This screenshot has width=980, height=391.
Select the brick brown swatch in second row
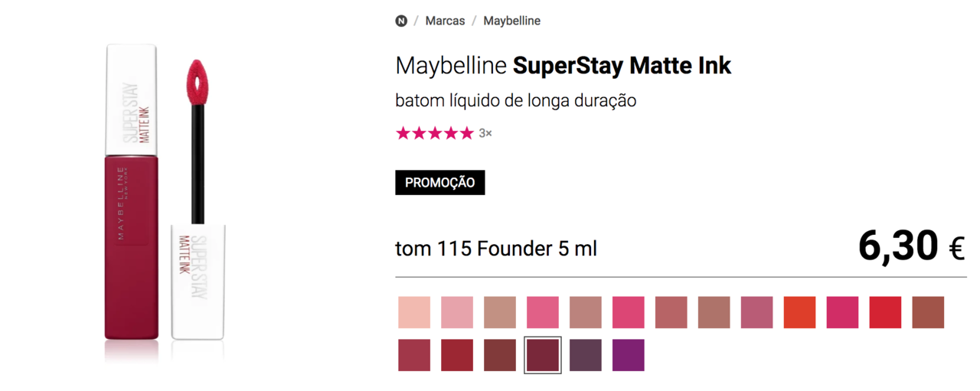point(500,355)
